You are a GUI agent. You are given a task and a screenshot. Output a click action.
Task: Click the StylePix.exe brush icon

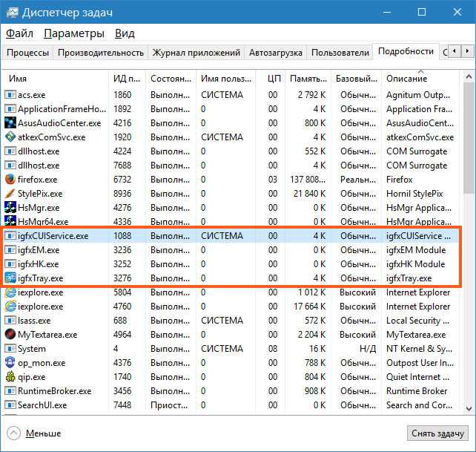[10, 193]
